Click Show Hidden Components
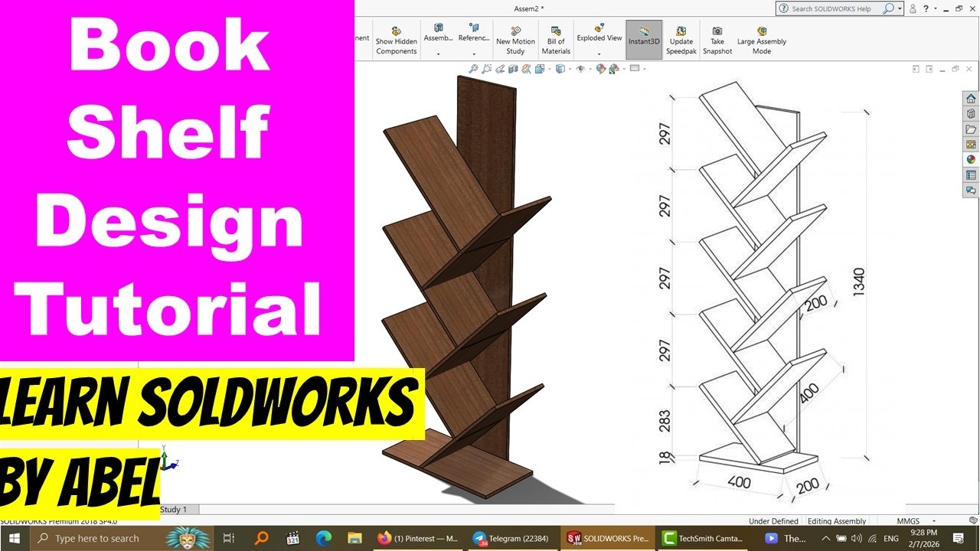Screen dimensions: 980x551 (x=396, y=41)
